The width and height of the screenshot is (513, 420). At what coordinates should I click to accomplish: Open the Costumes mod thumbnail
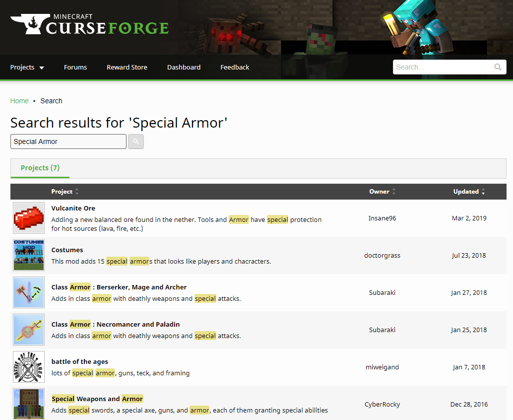[x=29, y=255]
